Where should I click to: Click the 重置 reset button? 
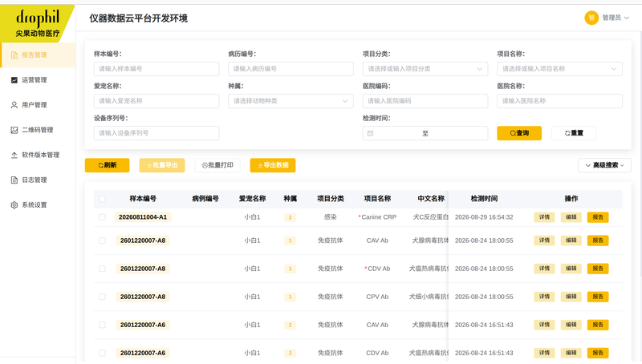tap(574, 133)
